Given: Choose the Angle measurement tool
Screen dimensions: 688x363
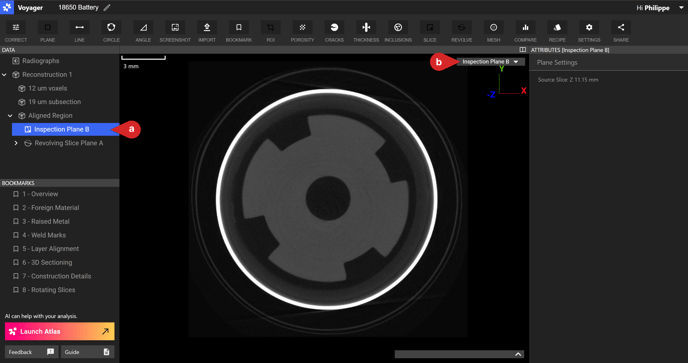Looking at the screenshot, I should (x=143, y=32).
